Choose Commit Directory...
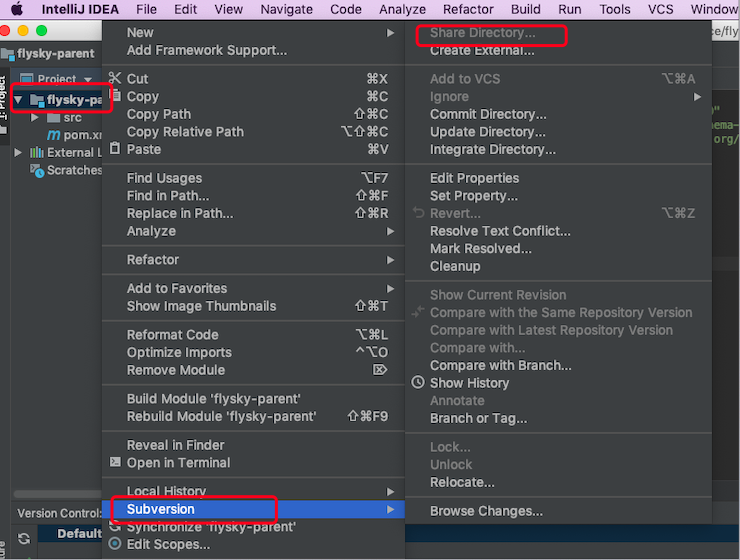Viewport: 740px width, 560px height. 558,114
